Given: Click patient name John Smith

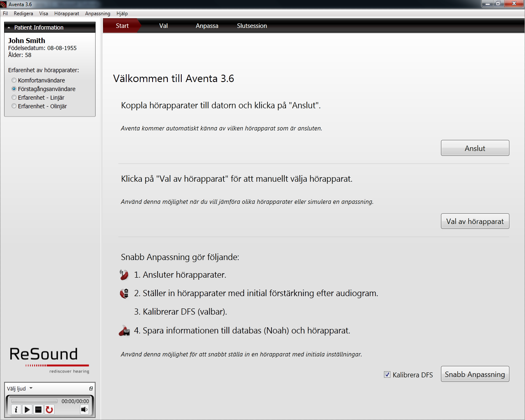Looking at the screenshot, I should pyautogui.click(x=27, y=41).
